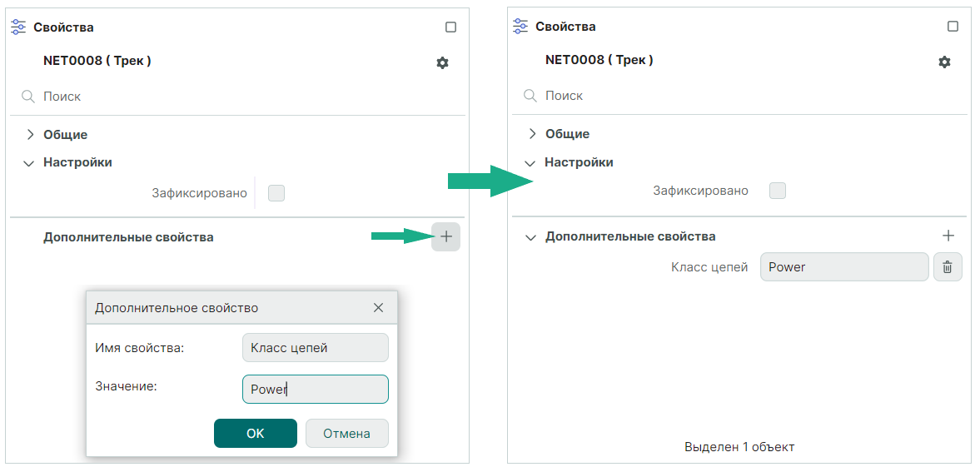Collapse the Настройки section in right panel

(x=531, y=163)
